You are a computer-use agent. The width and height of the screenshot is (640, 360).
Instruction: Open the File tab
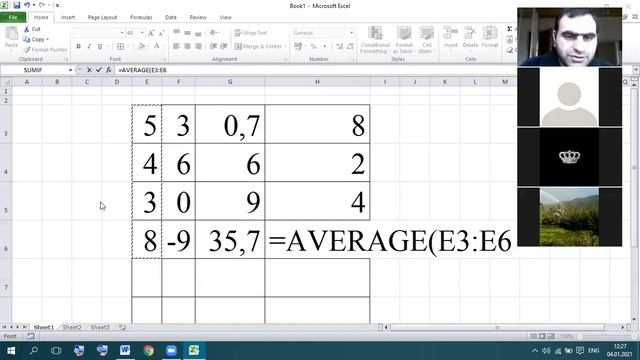point(13,17)
